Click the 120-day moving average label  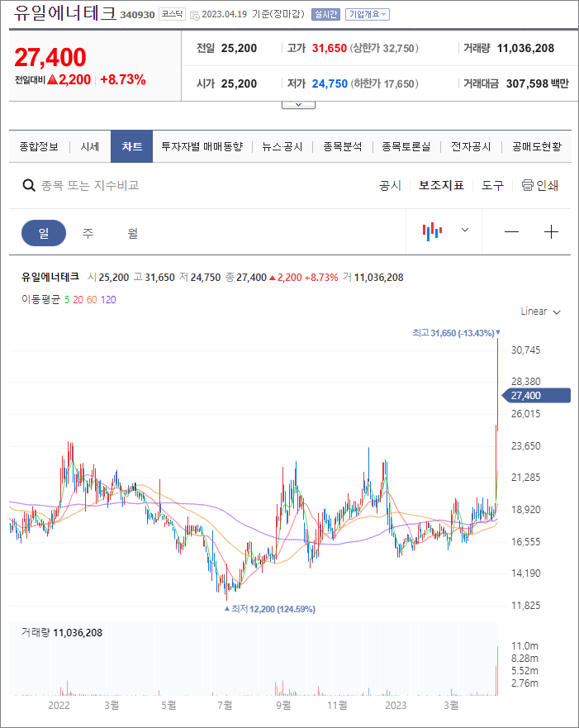(108, 300)
